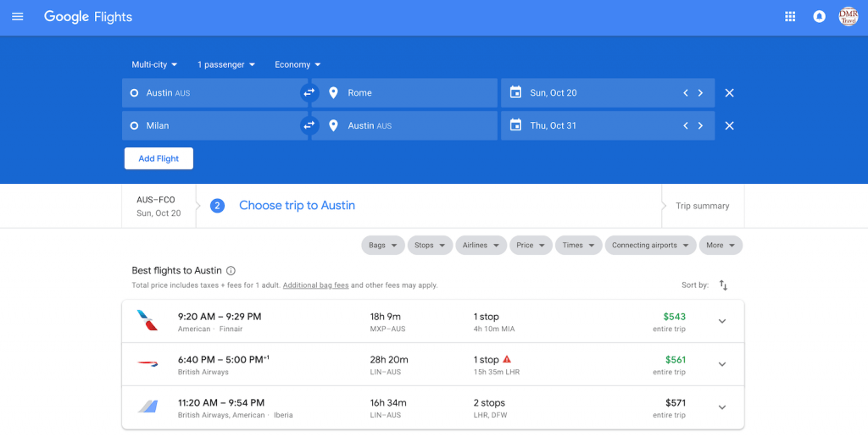The height and width of the screenshot is (437, 868).
Task: Edit the Austin AUS destination field
Action: 404,125
